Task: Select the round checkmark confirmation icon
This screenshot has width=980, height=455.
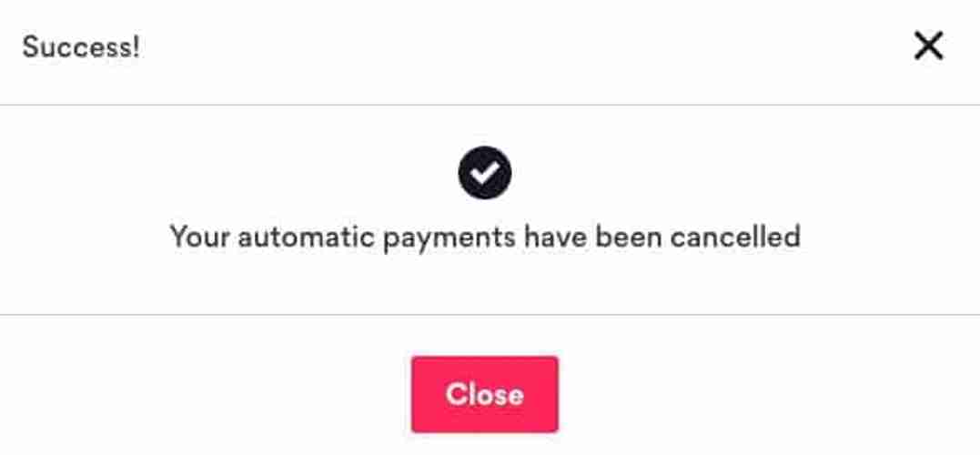Action: point(485,173)
